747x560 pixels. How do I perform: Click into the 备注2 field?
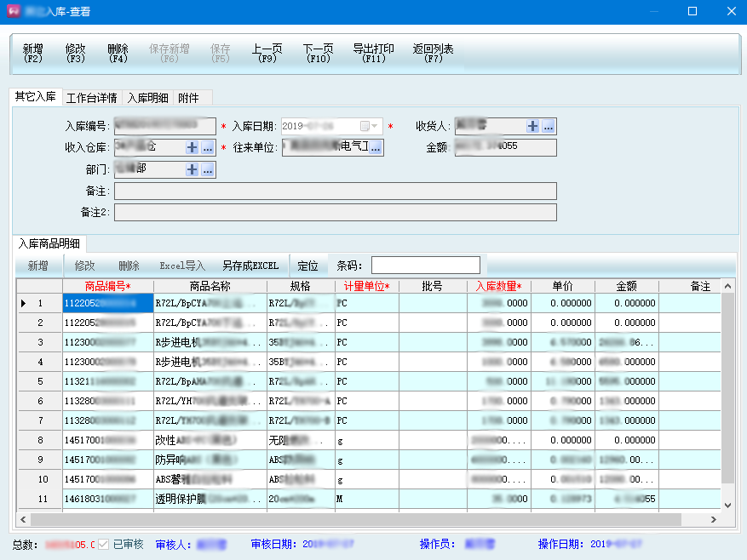tap(336, 213)
